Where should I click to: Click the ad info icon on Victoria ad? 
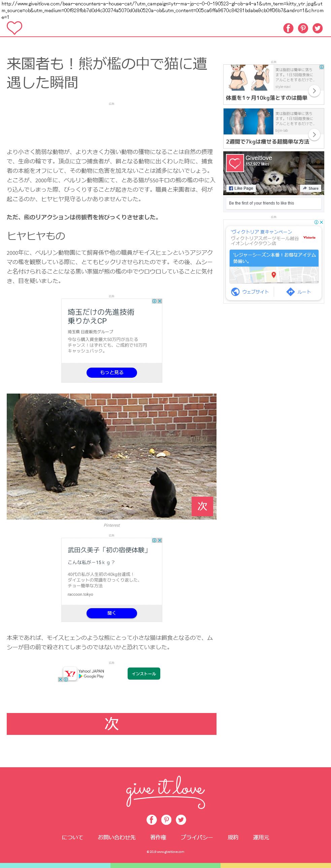[x=316, y=222]
